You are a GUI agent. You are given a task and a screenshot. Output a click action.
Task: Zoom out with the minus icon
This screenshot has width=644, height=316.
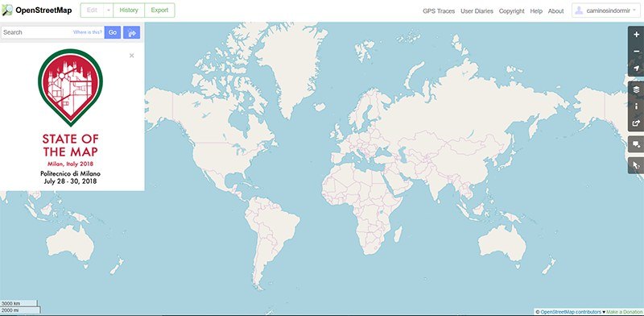pos(636,52)
